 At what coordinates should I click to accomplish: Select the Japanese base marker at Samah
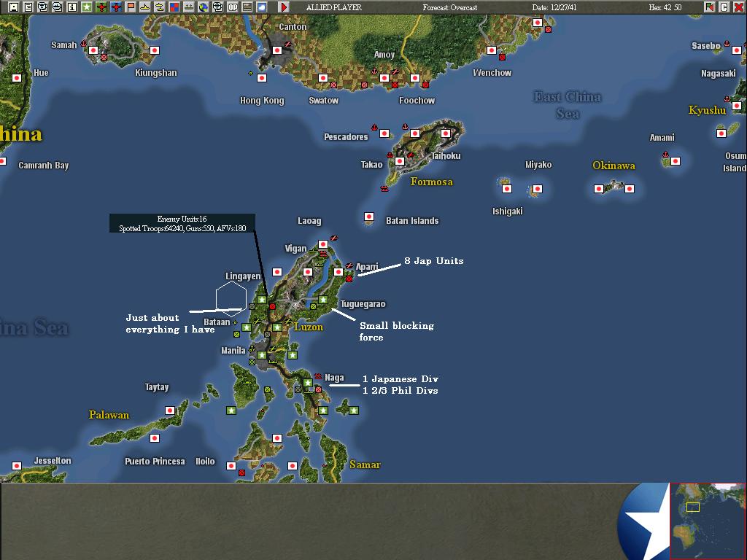[x=93, y=50]
